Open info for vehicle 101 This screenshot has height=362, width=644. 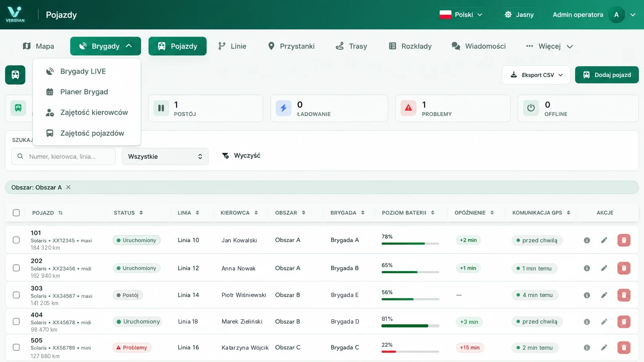coord(587,240)
